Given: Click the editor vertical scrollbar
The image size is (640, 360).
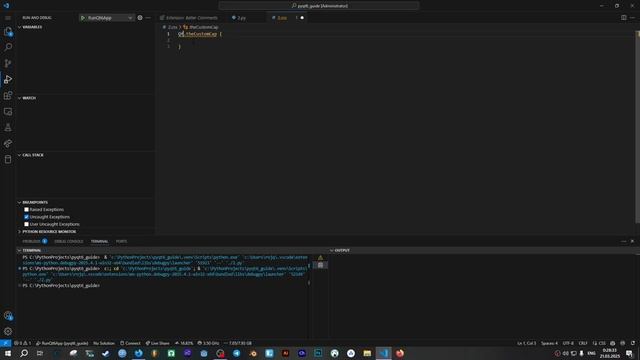Looking at the screenshot, I should click(x=638, y=127).
